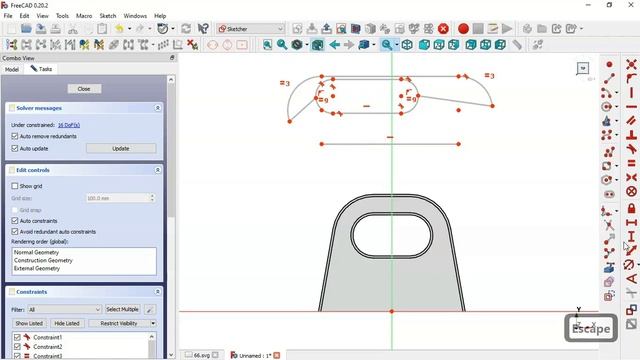Apply the Horizontal distance constraint
The image size is (640, 360).
[631, 222]
